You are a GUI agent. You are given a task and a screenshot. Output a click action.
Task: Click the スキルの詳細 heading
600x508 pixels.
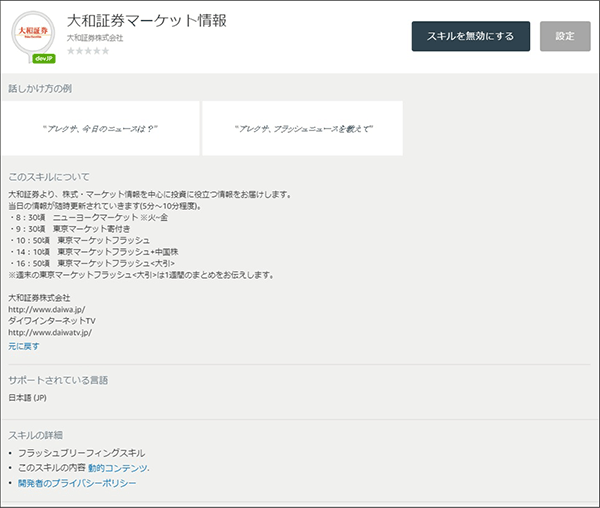(36, 435)
